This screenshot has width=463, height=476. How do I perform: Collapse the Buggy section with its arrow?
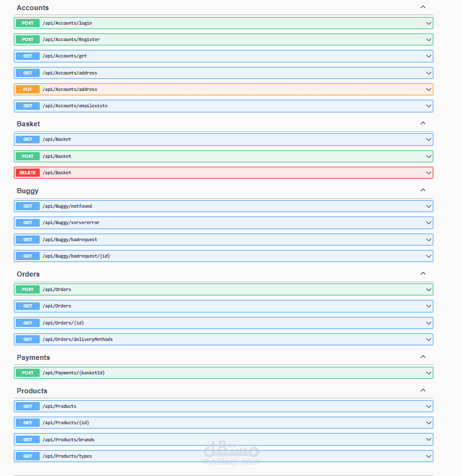pyautogui.click(x=423, y=190)
